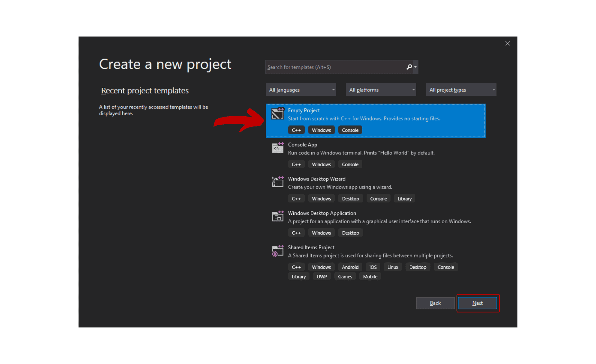Click C++ tag under Windows Desktop Wizard

tap(296, 198)
